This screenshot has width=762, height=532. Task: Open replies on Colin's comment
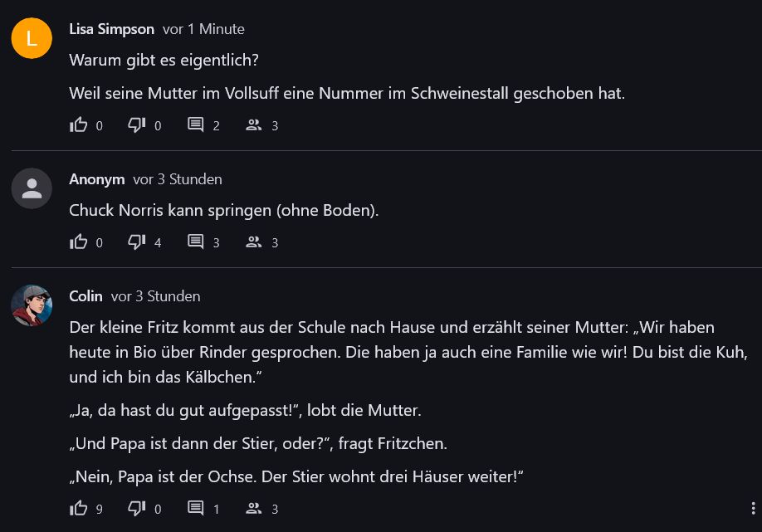(196, 509)
